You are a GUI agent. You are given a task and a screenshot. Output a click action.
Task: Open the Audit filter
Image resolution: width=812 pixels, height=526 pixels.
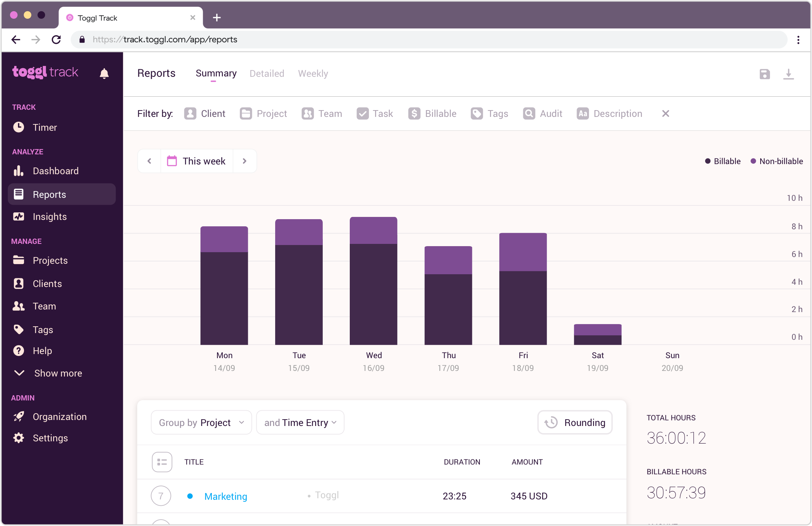[x=542, y=114]
